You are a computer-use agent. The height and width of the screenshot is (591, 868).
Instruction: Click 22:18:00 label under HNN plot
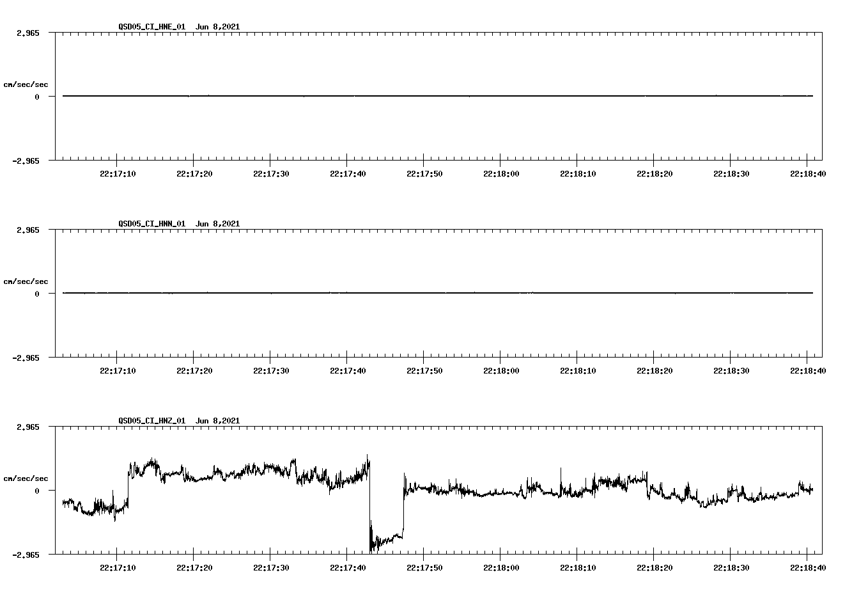(501, 371)
